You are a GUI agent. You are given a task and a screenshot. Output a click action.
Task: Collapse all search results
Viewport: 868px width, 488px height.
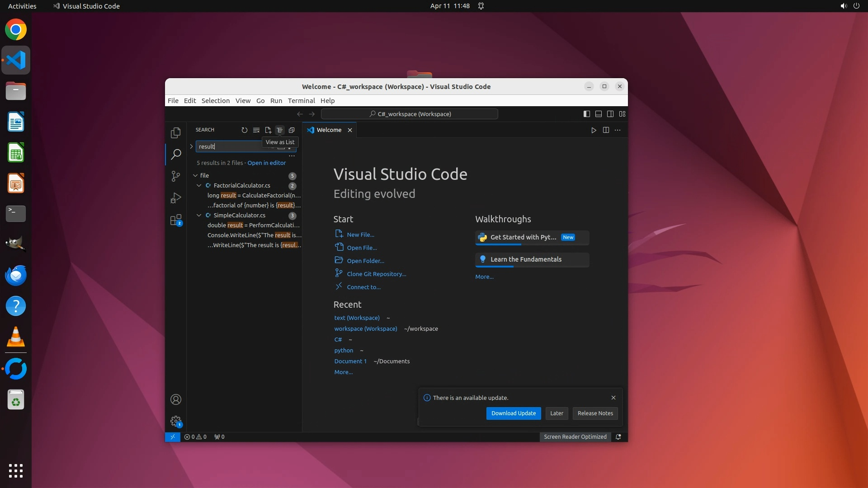(x=292, y=130)
